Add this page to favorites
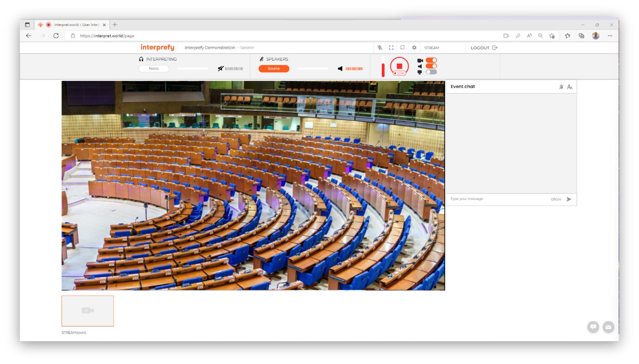 [x=552, y=36]
